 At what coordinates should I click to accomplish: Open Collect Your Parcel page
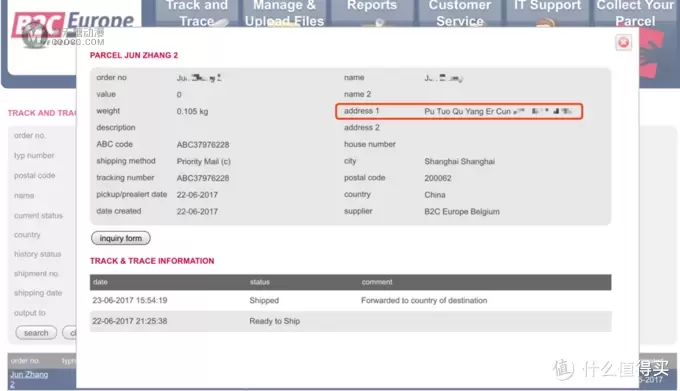point(635,13)
